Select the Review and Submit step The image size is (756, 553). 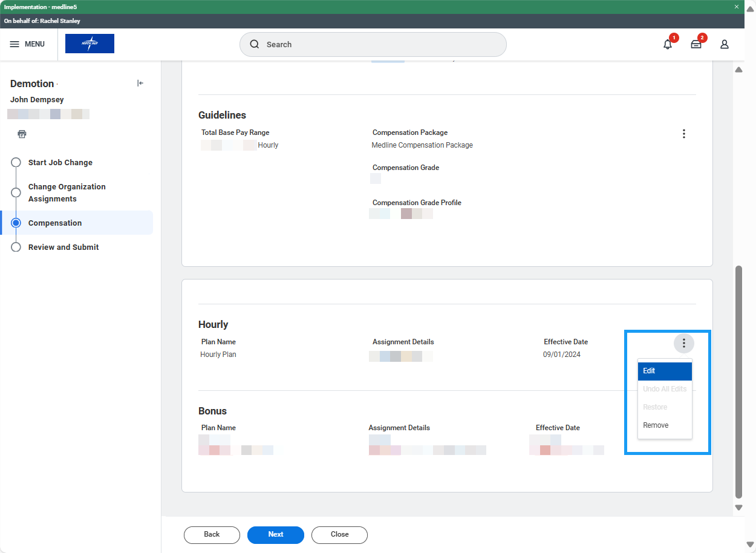click(64, 247)
